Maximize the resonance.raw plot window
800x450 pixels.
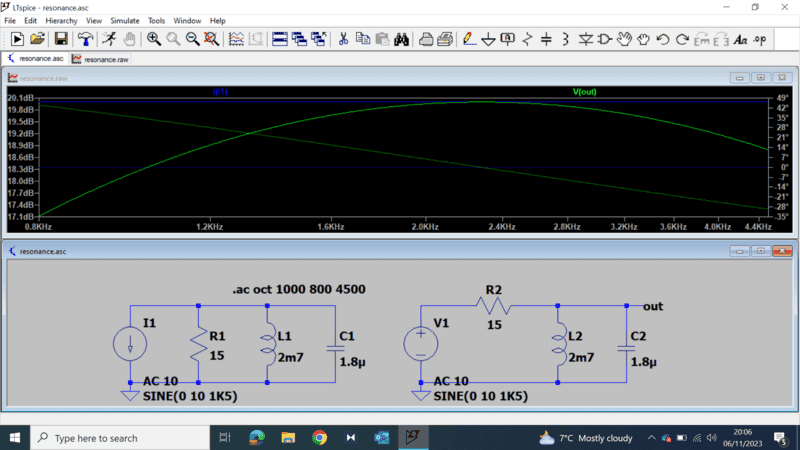[x=761, y=78]
